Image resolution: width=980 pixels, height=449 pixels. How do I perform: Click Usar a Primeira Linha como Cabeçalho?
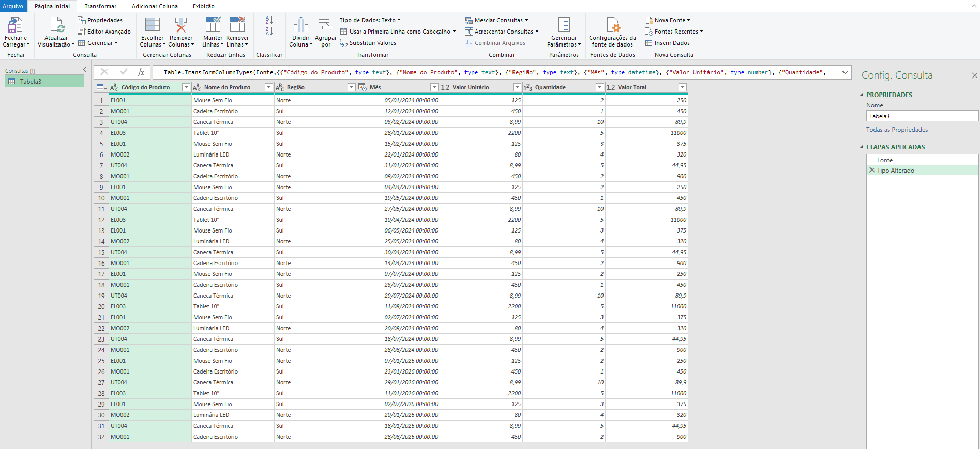(x=398, y=32)
